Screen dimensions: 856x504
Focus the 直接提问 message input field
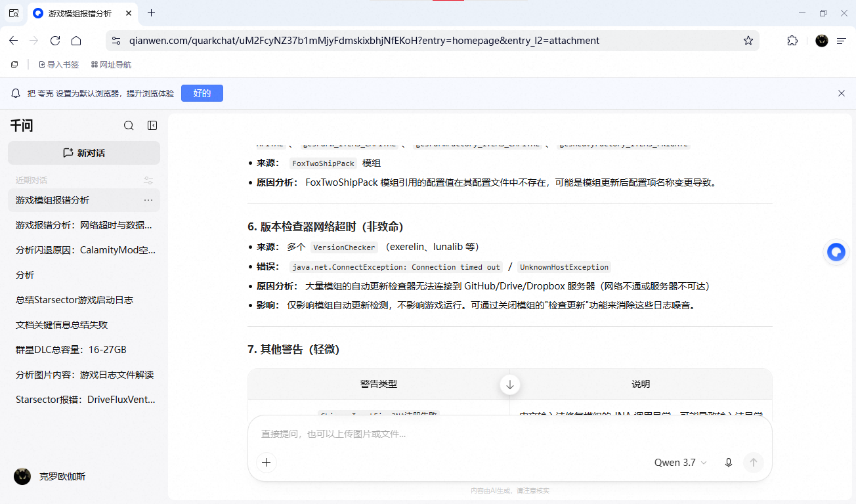[509, 434]
